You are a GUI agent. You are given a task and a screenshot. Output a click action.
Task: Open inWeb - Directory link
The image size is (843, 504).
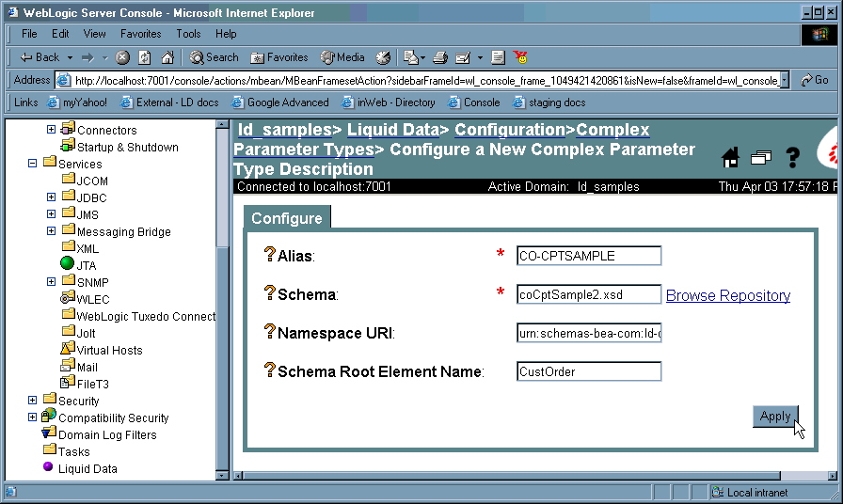click(x=389, y=102)
